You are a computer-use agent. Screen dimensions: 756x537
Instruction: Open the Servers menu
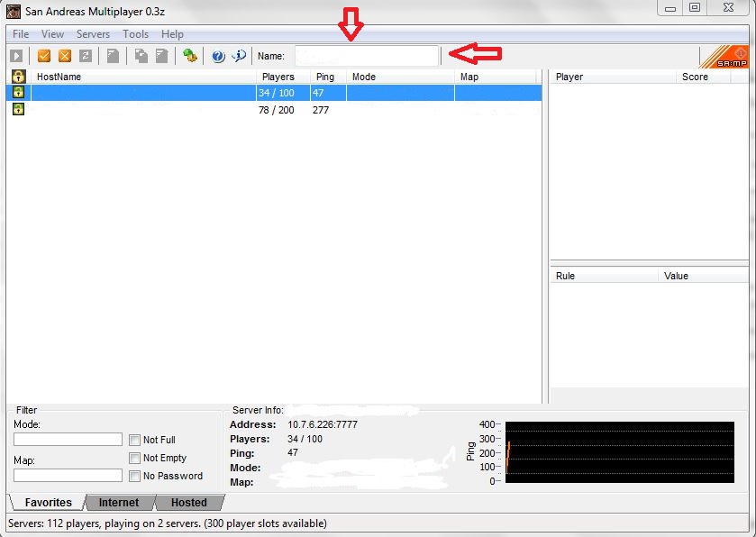[93, 34]
